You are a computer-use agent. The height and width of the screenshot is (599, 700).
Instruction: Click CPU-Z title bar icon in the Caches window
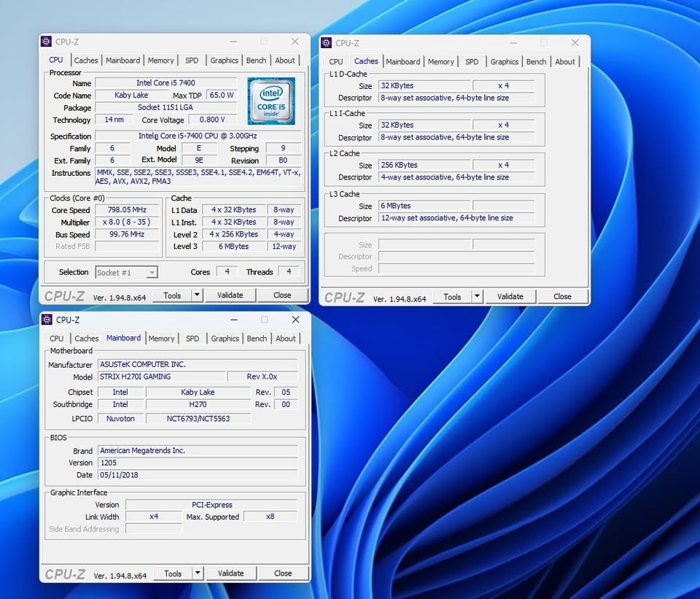click(x=327, y=43)
